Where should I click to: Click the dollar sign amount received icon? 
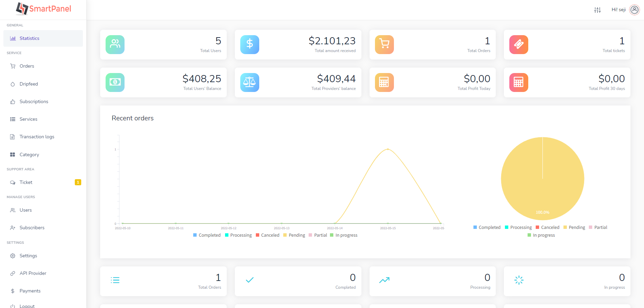[250, 45]
